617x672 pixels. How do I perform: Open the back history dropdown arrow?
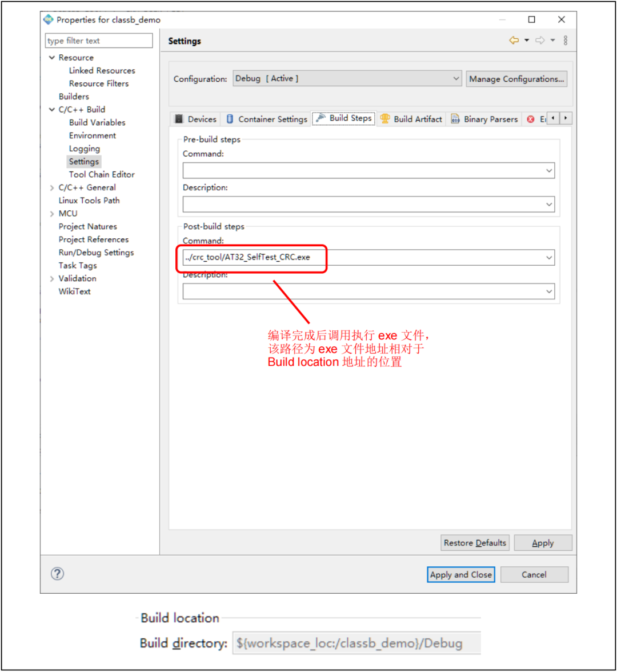point(527,40)
